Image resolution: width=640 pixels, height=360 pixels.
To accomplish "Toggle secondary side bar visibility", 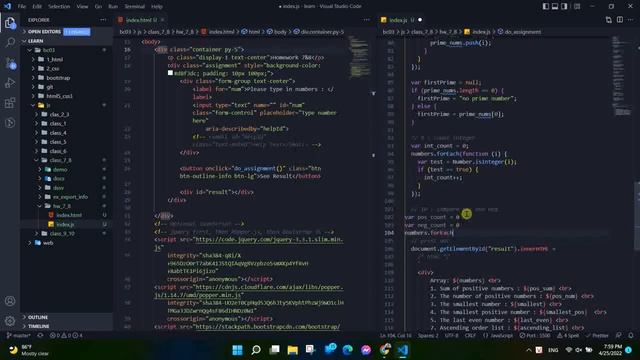I will (x=564, y=6).
